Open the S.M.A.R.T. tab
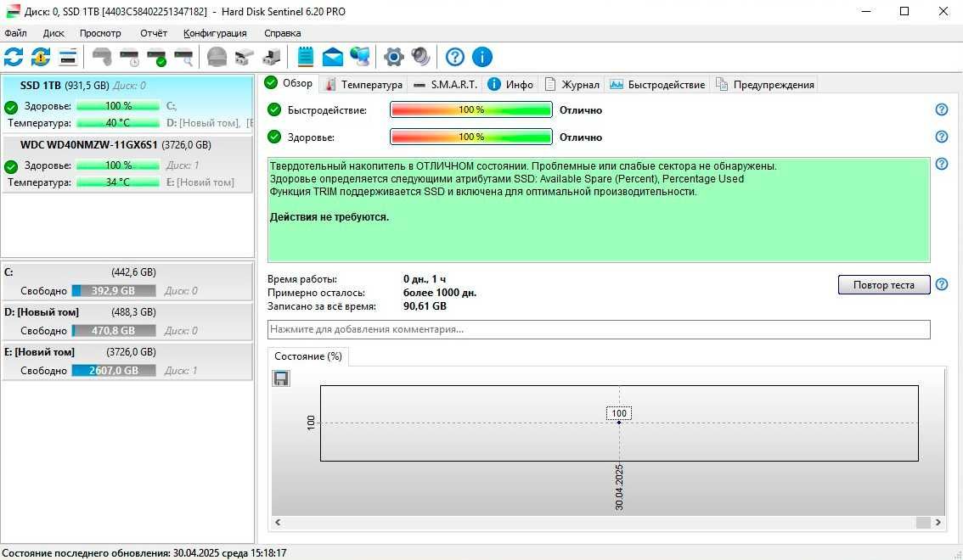 coord(445,85)
